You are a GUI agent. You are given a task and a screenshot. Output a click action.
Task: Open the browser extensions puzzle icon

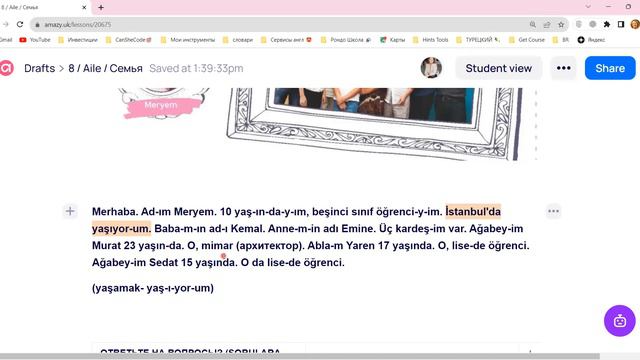[x=607, y=24]
